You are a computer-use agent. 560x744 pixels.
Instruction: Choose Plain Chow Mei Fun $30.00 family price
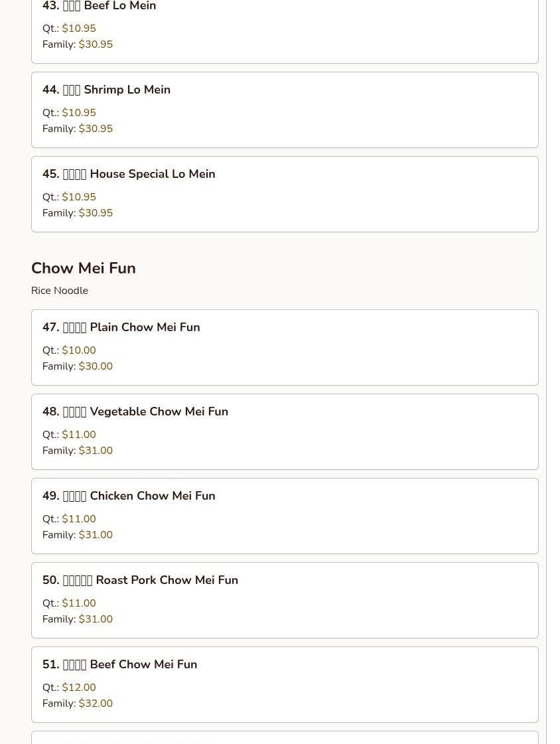pyautogui.click(x=96, y=366)
